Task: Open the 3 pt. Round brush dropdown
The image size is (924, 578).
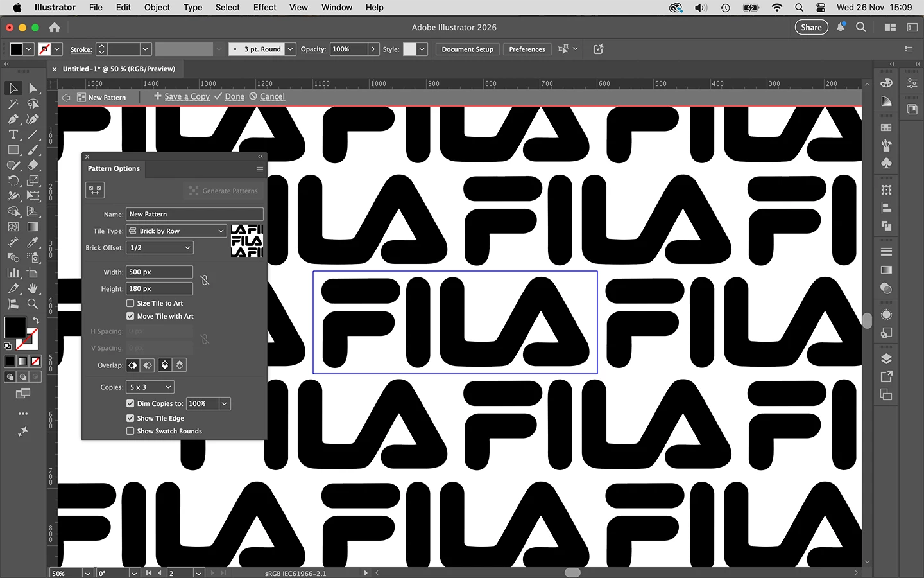Action: (290, 49)
